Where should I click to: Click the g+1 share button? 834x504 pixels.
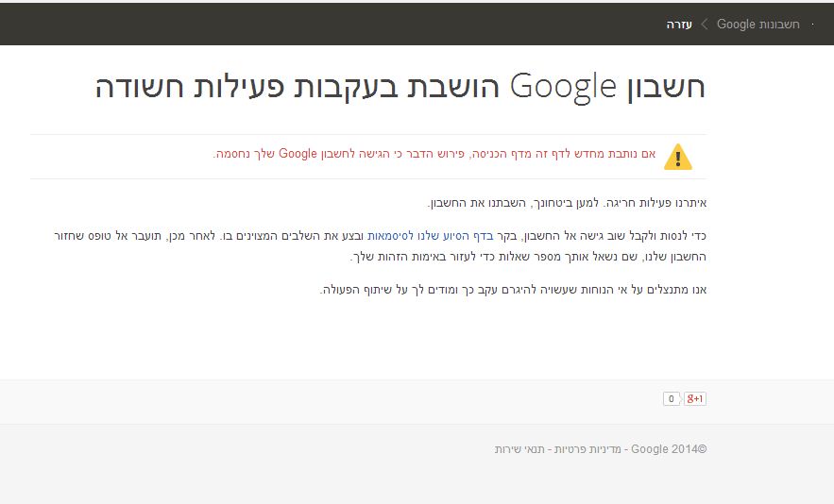[x=694, y=398]
